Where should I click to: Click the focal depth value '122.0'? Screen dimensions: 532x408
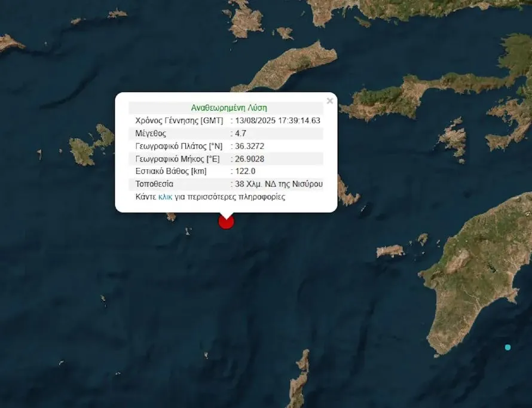pos(245,171)
